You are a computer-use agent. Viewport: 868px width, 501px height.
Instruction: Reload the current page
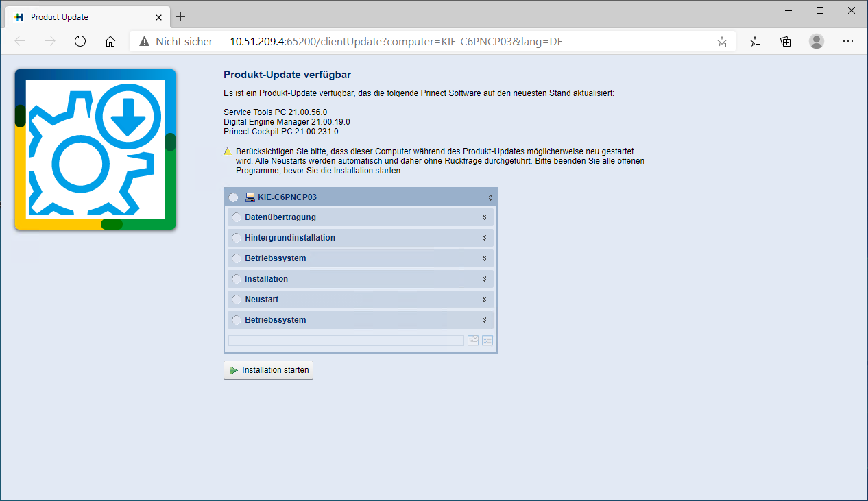point(80,41)
